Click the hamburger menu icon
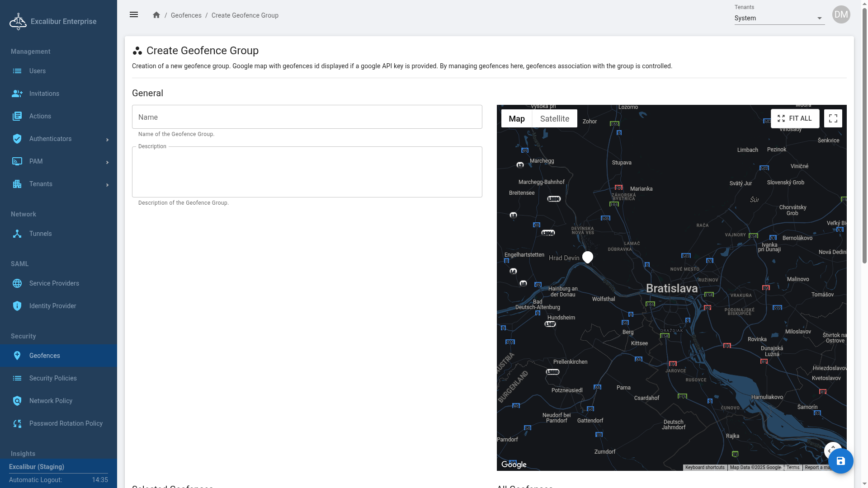The image size is (868, 488). click(x=134, y=15)
